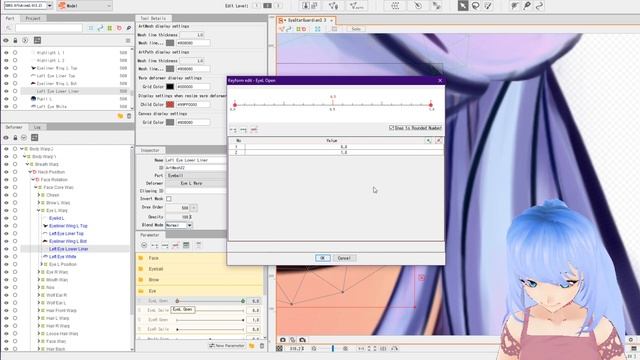Expand the Mouth Warp deformer
Image resolution: width=640 pixels, height=360 pixels.
coord(39,280)
